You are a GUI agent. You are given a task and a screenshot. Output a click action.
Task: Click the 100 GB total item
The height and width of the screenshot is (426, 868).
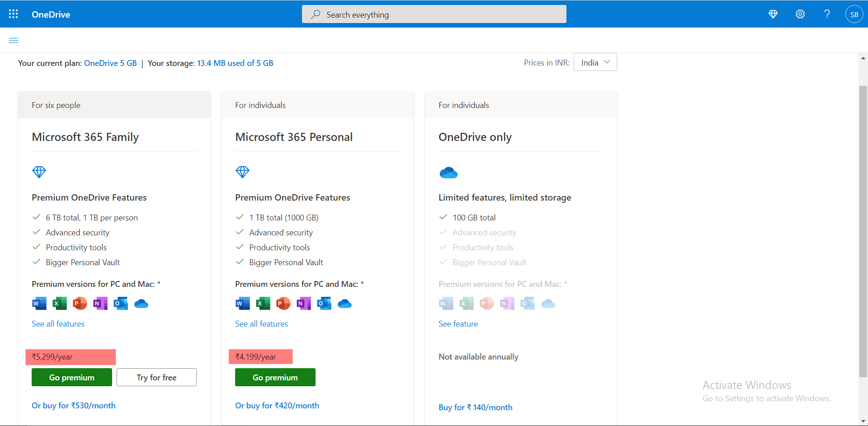474,218
